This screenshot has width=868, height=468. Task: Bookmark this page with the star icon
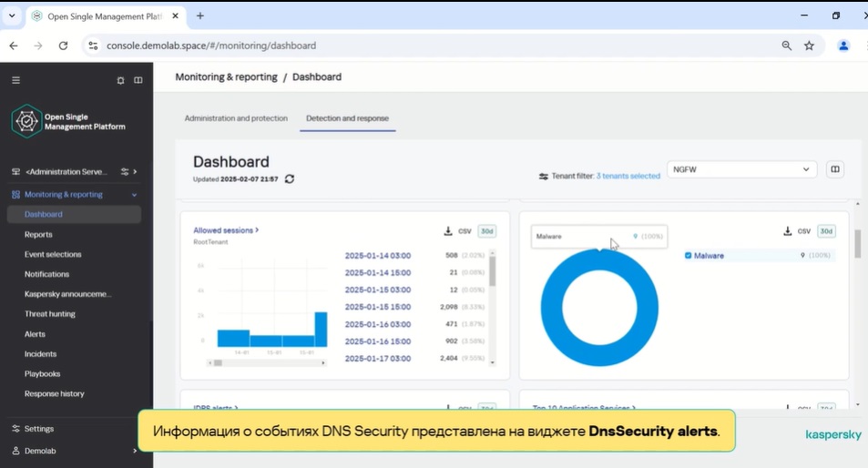810,46
